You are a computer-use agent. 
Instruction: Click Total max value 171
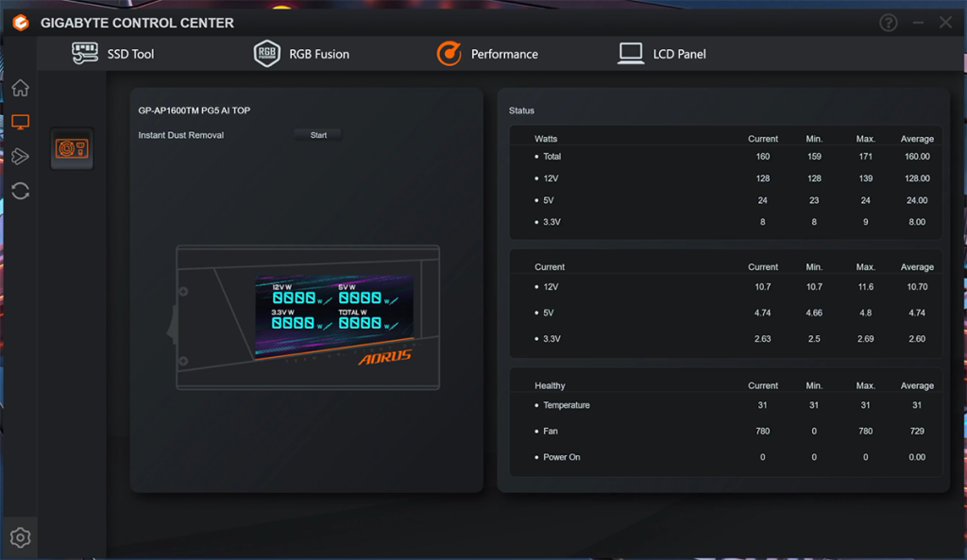pyautogui.click(x=865, y=157)
